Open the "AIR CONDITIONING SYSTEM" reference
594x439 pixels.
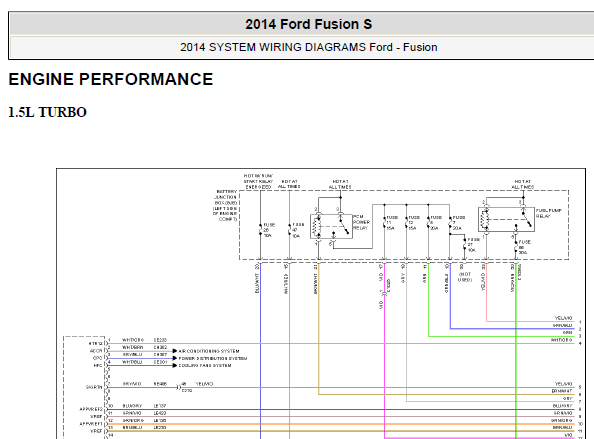(209, 351)
